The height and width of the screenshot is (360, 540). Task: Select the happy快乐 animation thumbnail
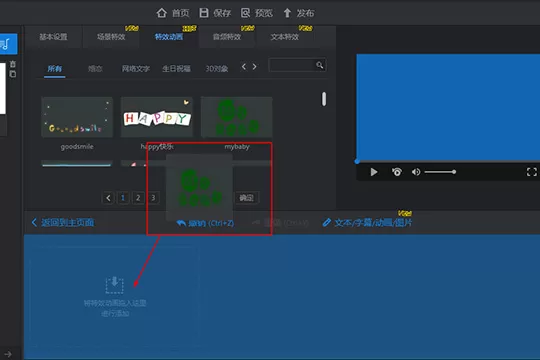click(x=157, y=117)
